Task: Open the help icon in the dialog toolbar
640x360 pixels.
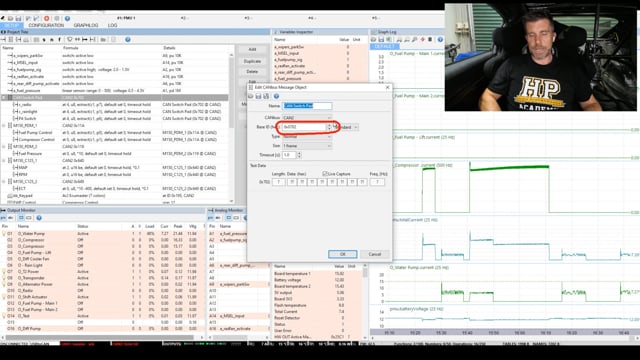Action: coord(276,96)
